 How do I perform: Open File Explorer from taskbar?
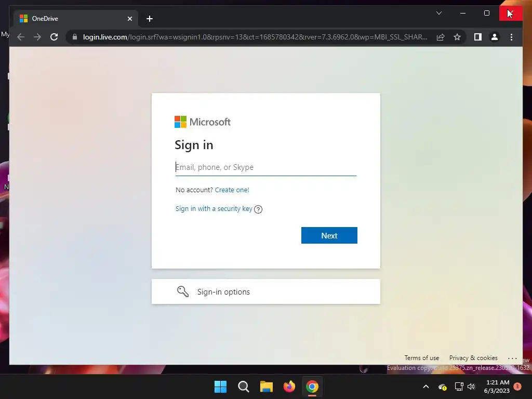267,387
